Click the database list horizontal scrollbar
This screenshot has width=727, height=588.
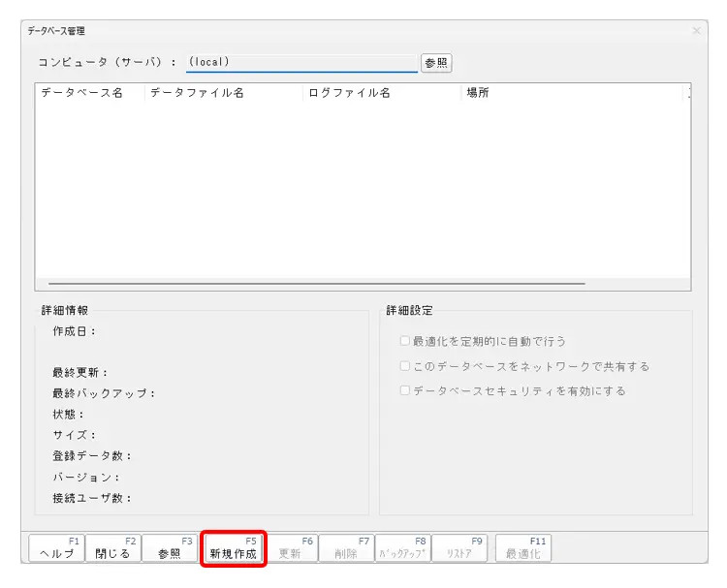tap(310, 284)
